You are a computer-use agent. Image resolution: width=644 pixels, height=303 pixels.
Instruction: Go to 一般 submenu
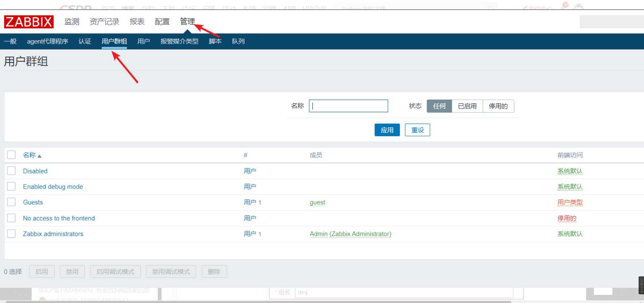(x=10, y=41)
